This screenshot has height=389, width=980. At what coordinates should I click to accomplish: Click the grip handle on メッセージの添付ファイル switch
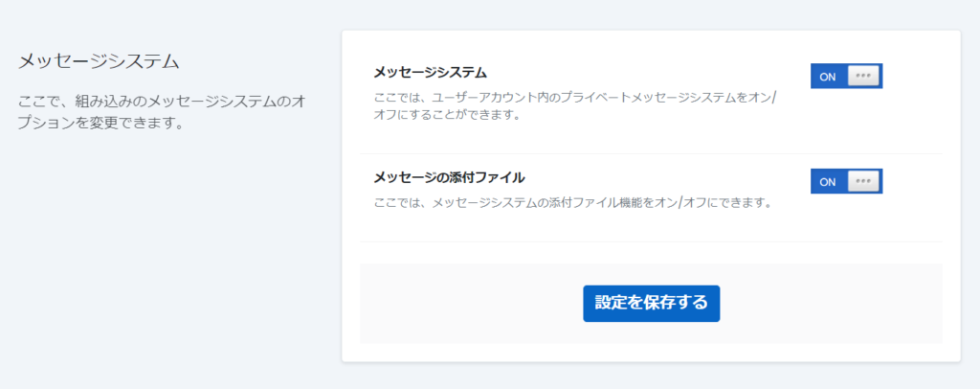click(863, 181)
